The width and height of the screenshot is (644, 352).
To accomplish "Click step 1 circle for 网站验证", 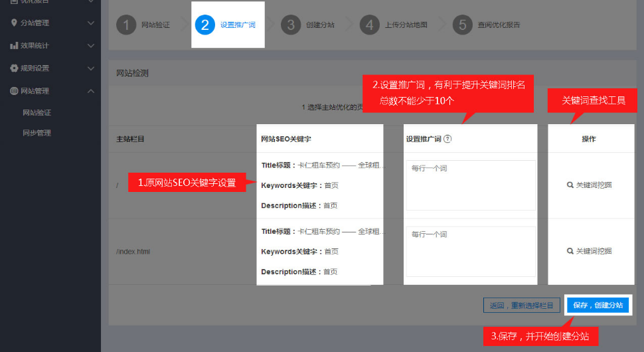I will click(126, 25).
